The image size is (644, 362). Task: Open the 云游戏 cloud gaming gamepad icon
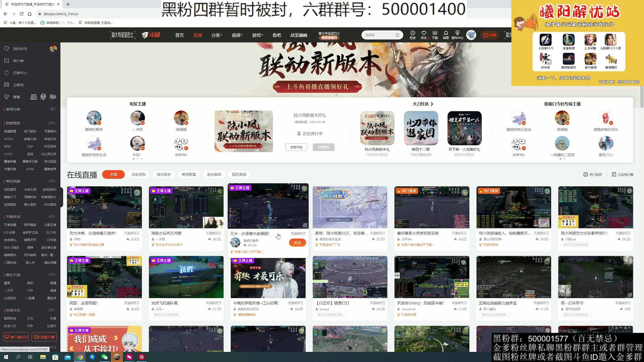(7, 85)
